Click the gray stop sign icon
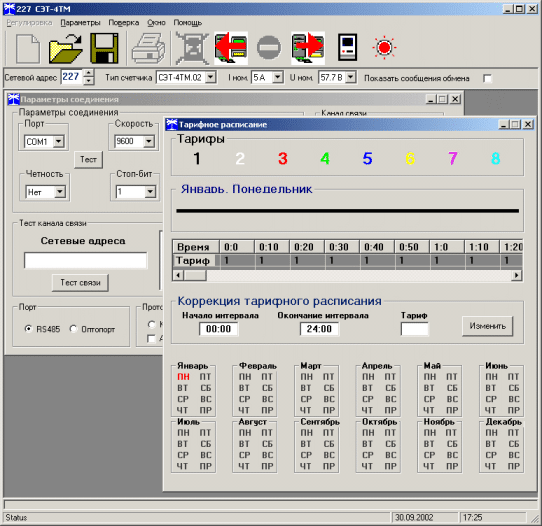This screenshot has height=526, width=542. click(x=269, y=47)
